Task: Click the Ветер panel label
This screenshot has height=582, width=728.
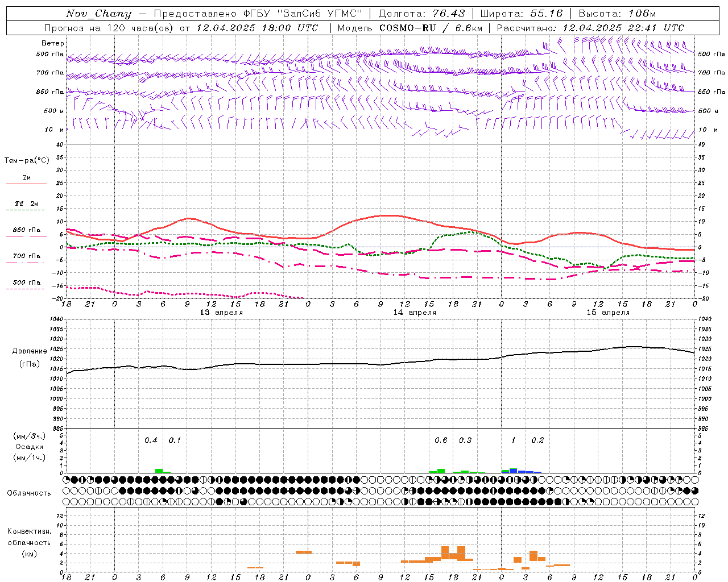Action: point(53,43)
